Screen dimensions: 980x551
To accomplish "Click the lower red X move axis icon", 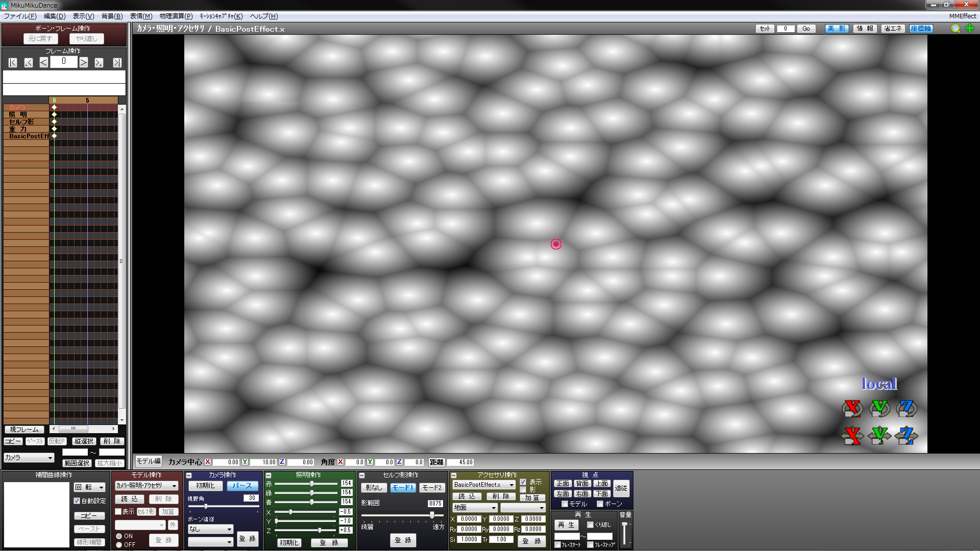I will [852, 435].
